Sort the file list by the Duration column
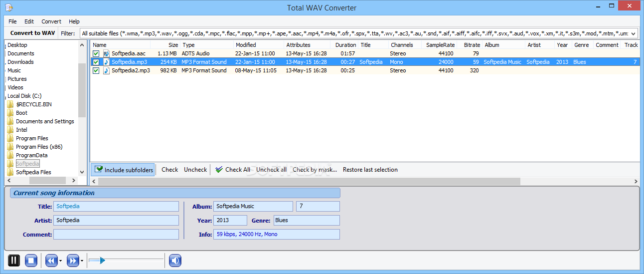 point(344,45)
